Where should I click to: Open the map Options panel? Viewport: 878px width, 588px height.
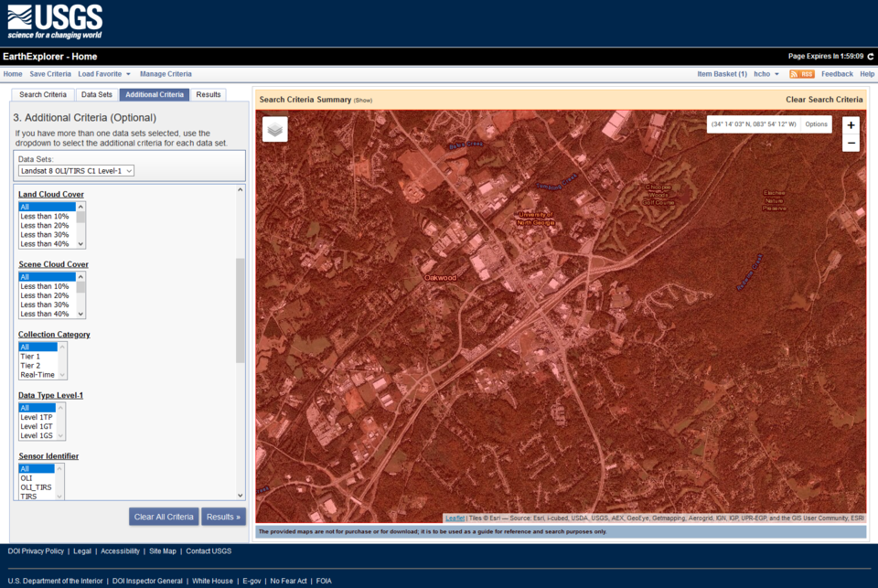(x=816, y=123)
